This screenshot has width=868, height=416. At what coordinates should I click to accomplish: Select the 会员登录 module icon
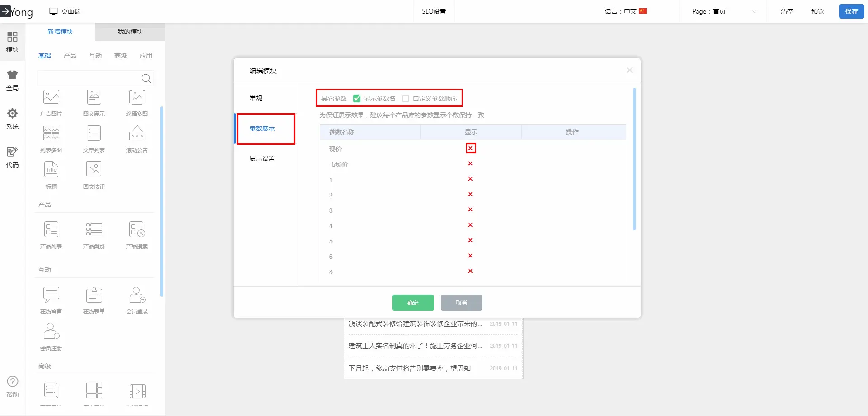137,295
